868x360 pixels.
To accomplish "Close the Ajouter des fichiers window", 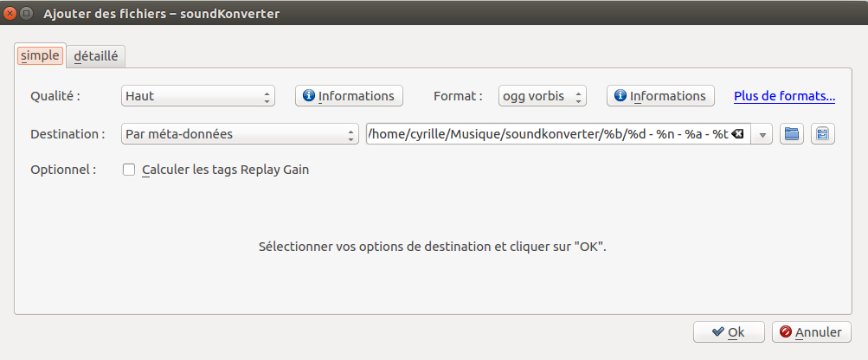I will (10, 14).
